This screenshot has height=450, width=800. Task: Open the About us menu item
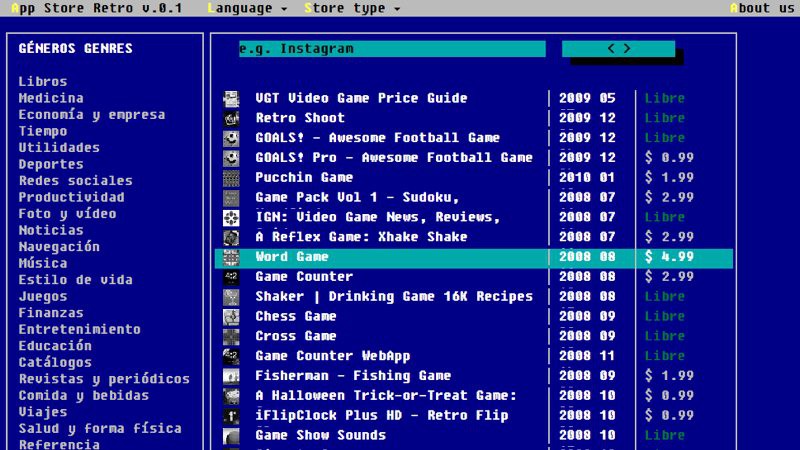(762, 8)
